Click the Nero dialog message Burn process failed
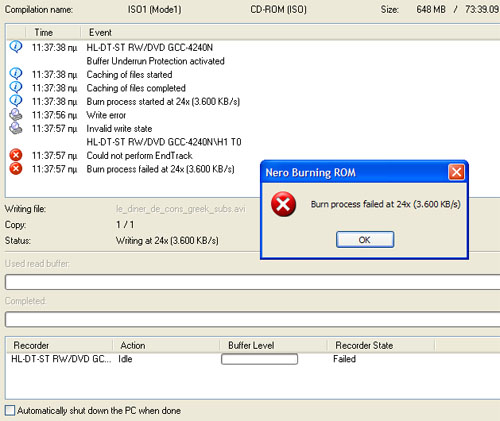 pyautogui.click(x=386, y=204)
